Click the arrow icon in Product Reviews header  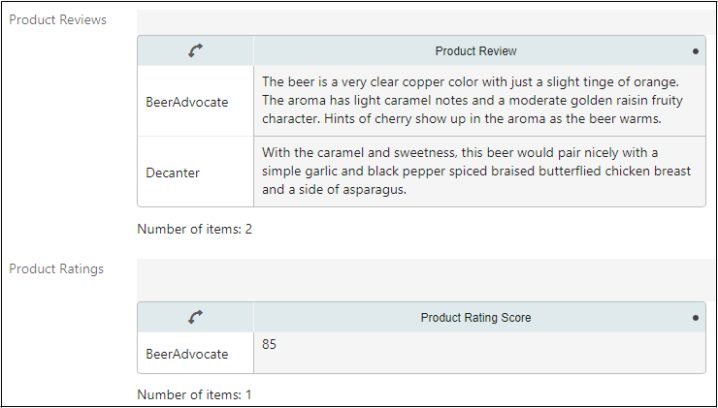point(196,51)
